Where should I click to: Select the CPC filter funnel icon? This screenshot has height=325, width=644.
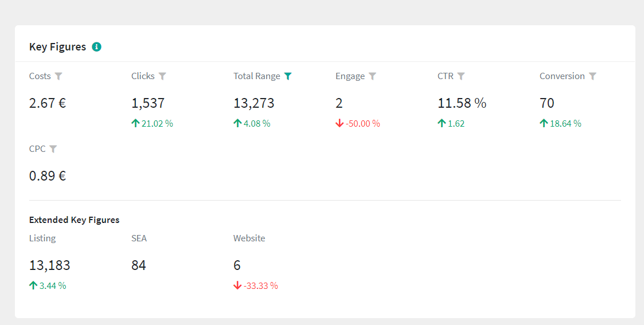pos(53,149)
